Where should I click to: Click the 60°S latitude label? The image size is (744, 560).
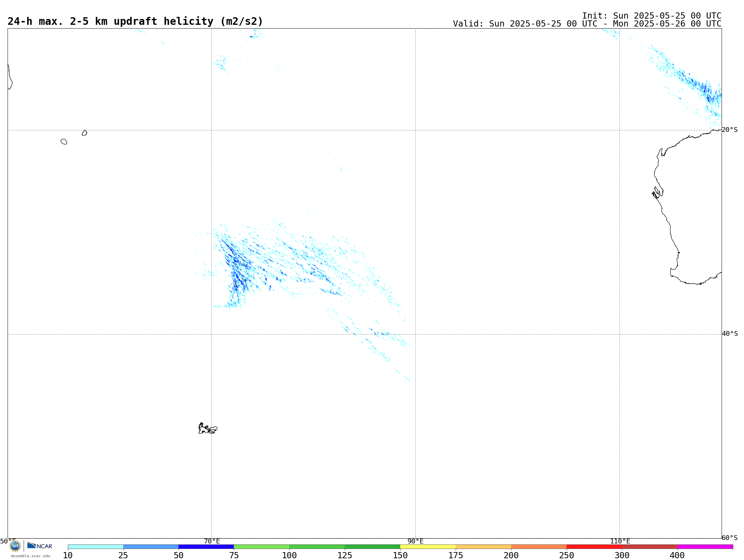(x=730, y=538)
